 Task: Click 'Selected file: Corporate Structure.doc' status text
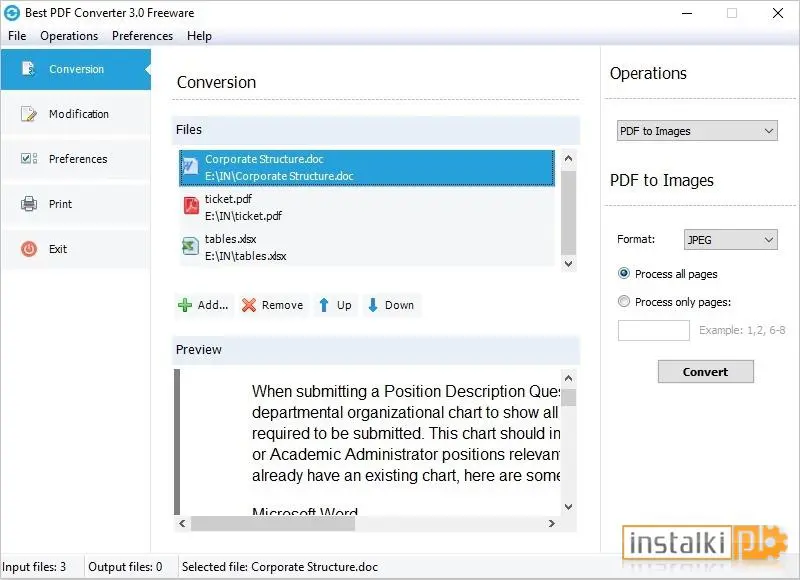280,567
